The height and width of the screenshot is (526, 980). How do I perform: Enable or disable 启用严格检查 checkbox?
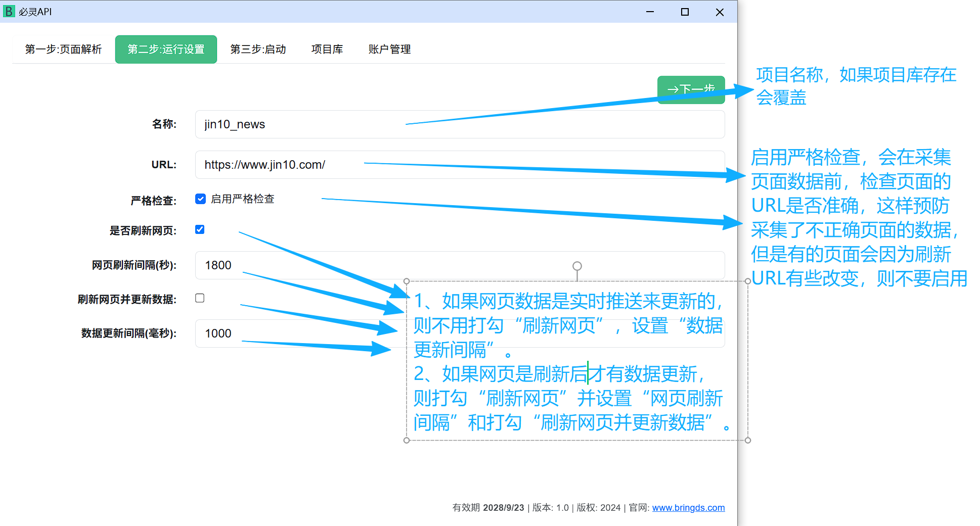pyautogui.click(x=201, y=199)
